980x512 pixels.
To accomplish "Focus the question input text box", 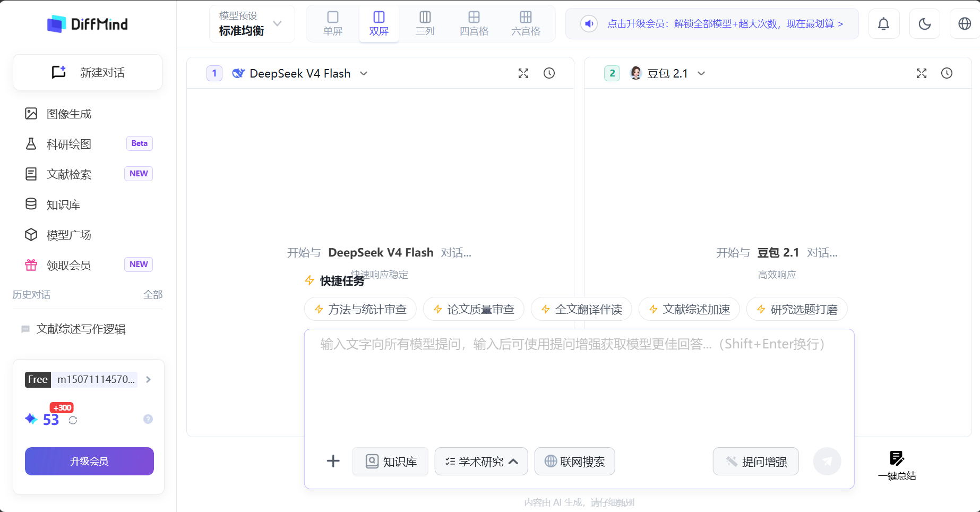I will tap(579, 385).
